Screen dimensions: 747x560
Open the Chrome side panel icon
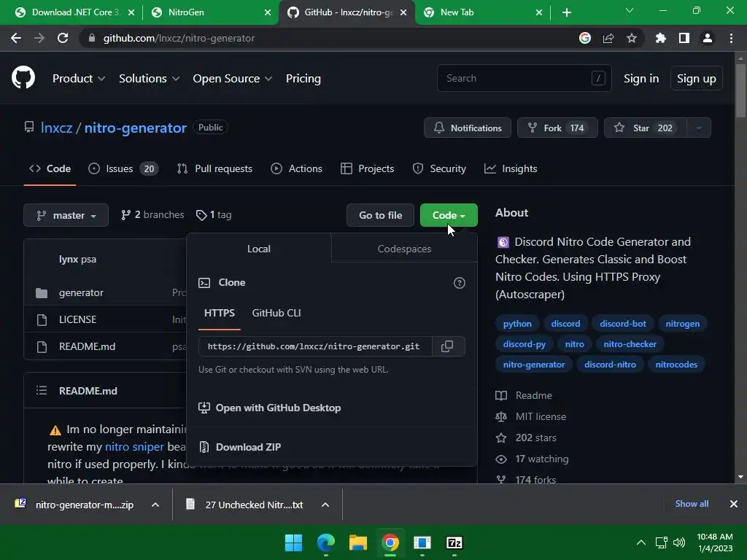[684, 38]
